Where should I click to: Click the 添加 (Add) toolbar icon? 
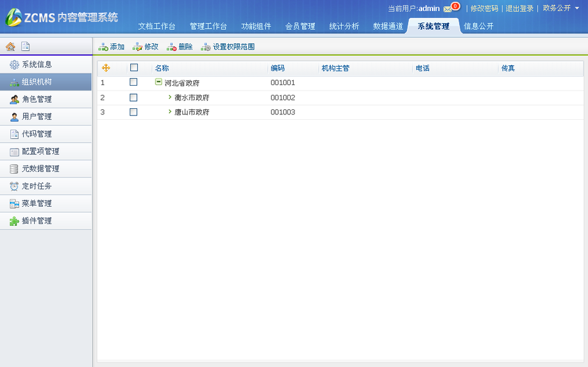pos(111,46)
